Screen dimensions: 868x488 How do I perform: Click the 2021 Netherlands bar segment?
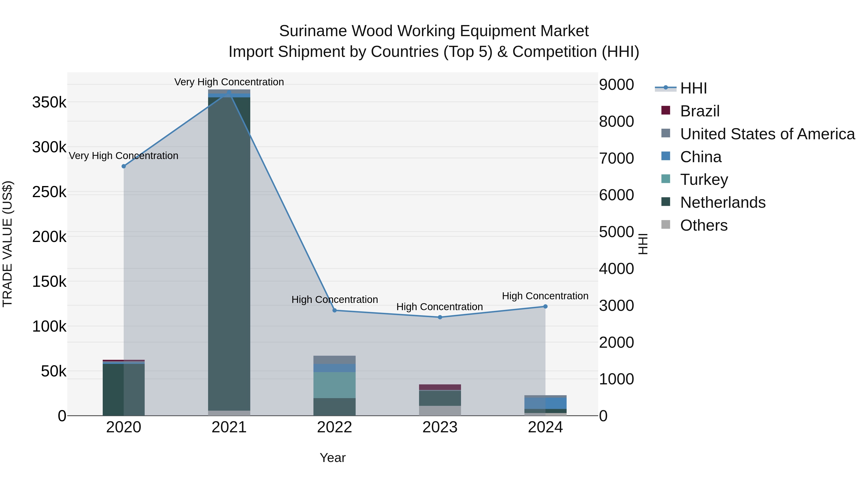(x=229, y=254)
